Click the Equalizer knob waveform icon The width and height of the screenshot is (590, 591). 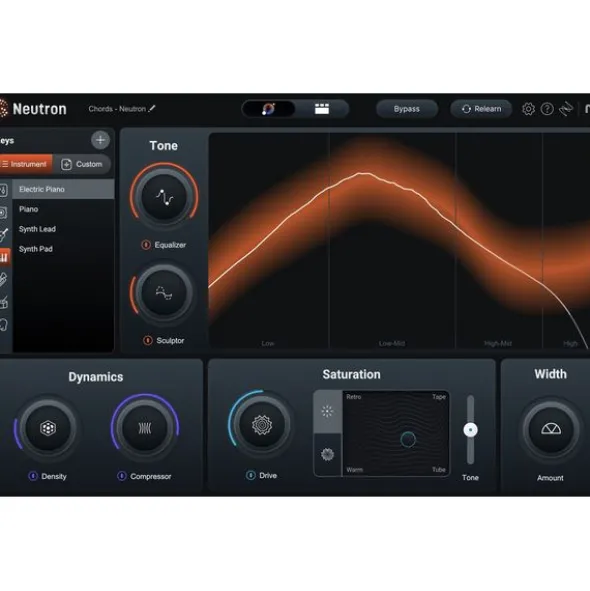click(164, 197)
